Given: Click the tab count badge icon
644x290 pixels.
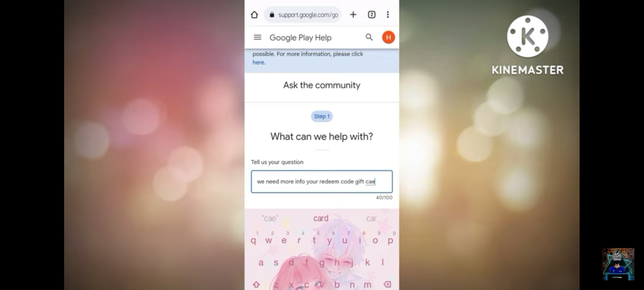Looking at the screenshot, I should click(371, 15).
